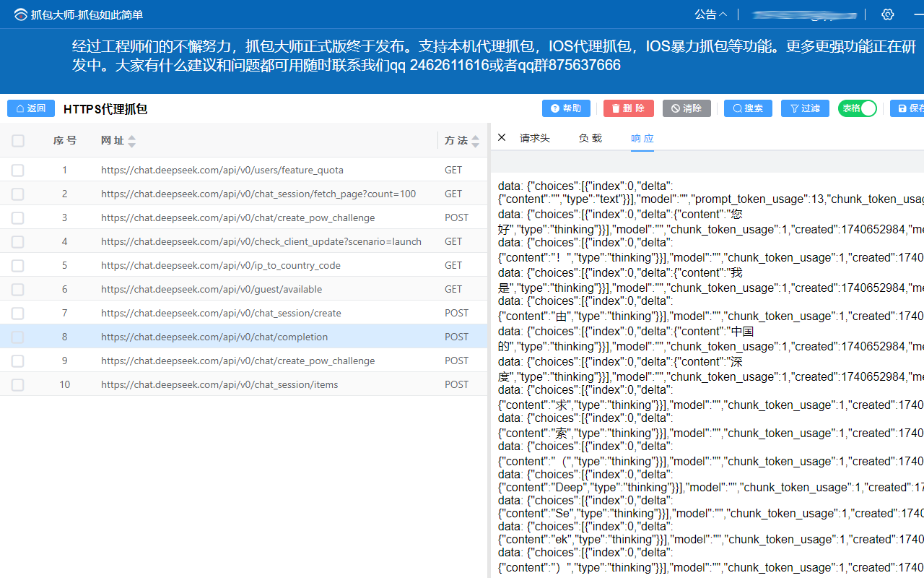Check the box for row 3 create_pow_challenge
Screen dimensions: 924x578
[x=18, y=218]
